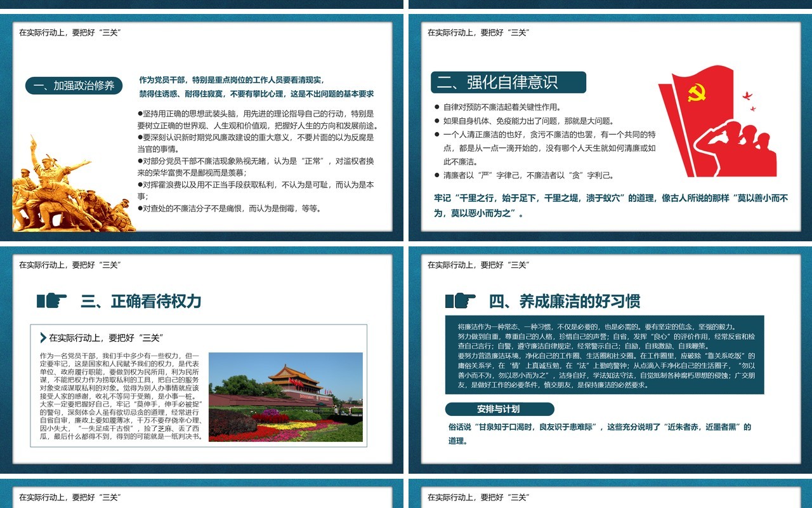Click the text 自律对预防不廉洁起着关键性作用。
812x508 pixels.
(x=502, y=107)
